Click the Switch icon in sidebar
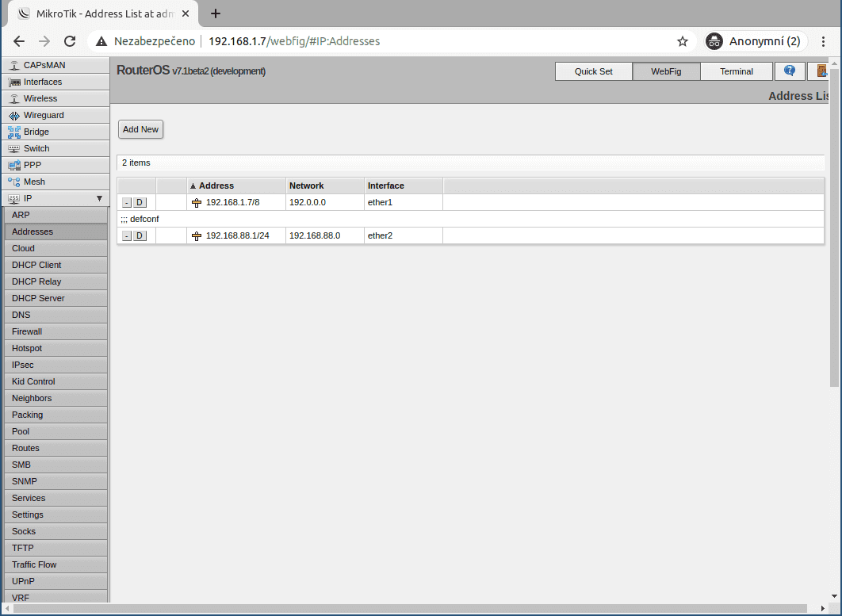This screenshot has width=842, height=616. pyautogui.click(x=14, y=149)
